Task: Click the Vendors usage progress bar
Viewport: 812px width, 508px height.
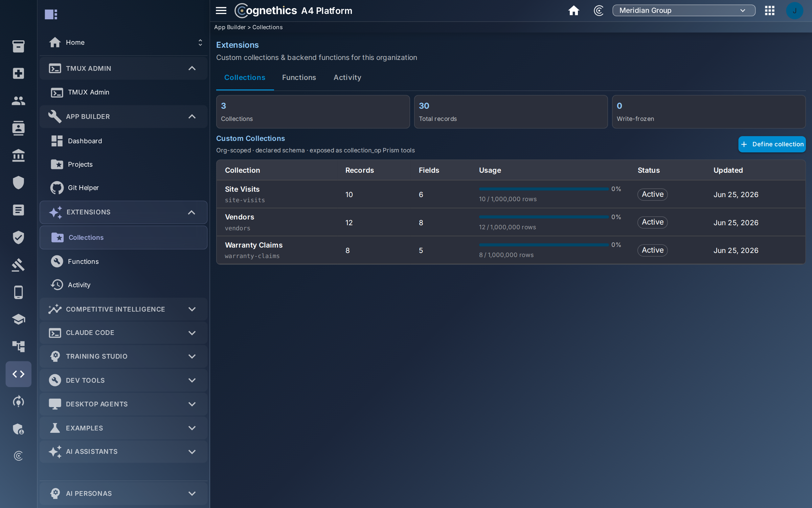Action: pos(544,217)
